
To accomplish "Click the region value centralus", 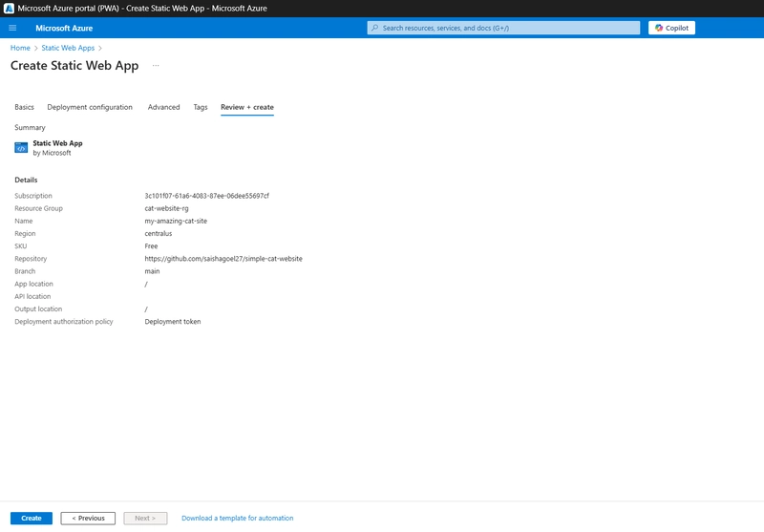I will [x=159, y=234].
